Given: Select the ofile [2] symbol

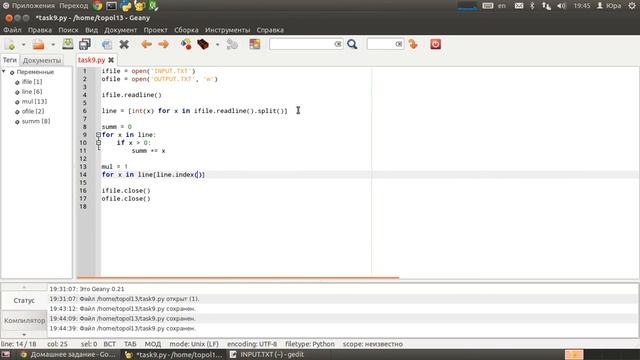Looking at the screenshot, I should point(33,111).
